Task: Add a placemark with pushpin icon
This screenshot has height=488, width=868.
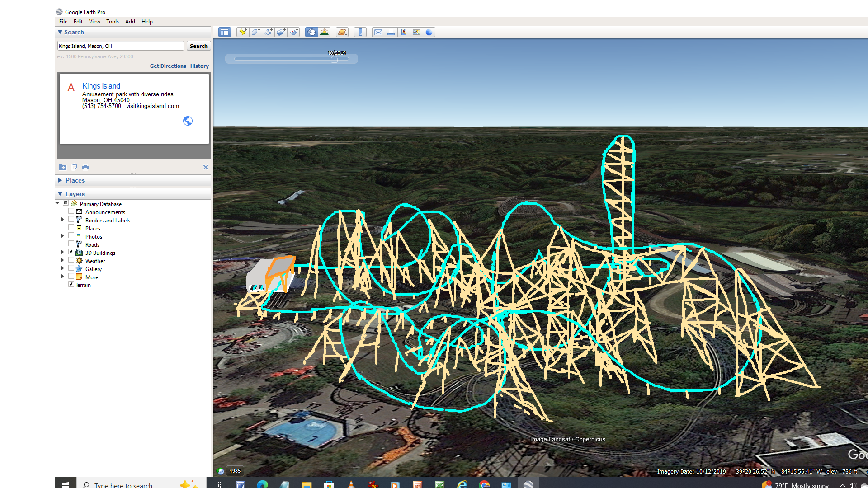Action: coord(243,32)
